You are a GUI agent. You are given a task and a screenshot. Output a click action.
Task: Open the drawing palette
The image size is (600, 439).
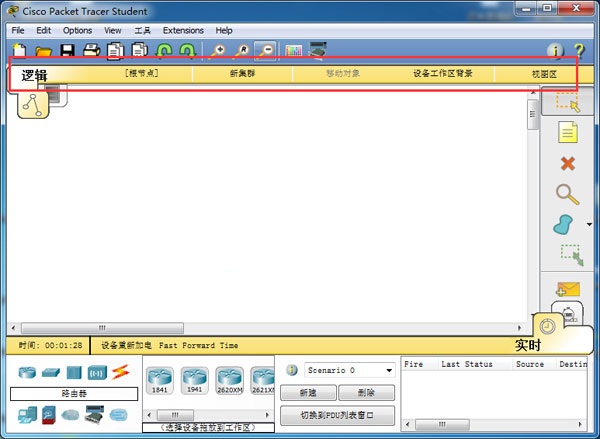click(x=293, y=51)
